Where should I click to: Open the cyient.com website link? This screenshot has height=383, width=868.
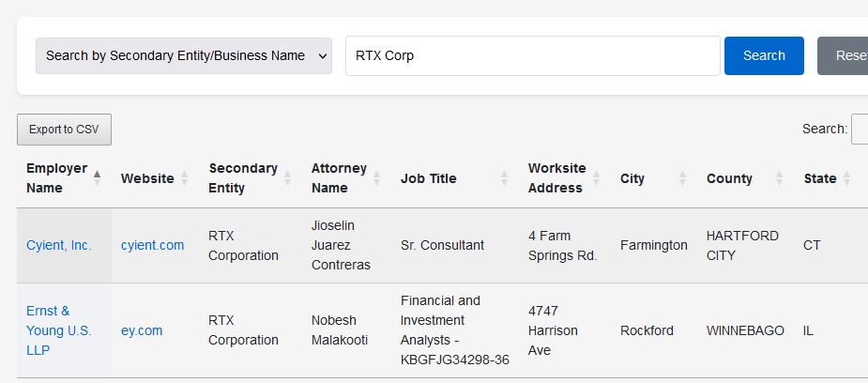pos(152,245)
